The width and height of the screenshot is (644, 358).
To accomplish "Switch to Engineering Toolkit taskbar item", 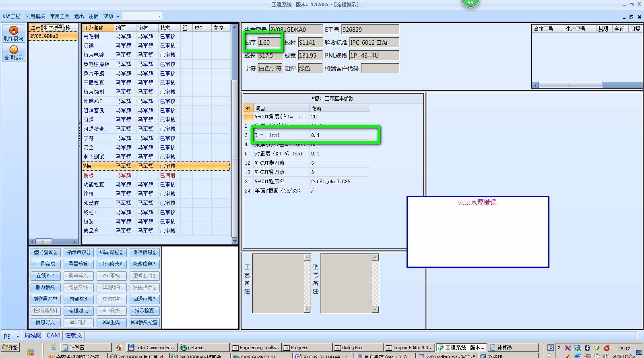I will tap(256, 348).
